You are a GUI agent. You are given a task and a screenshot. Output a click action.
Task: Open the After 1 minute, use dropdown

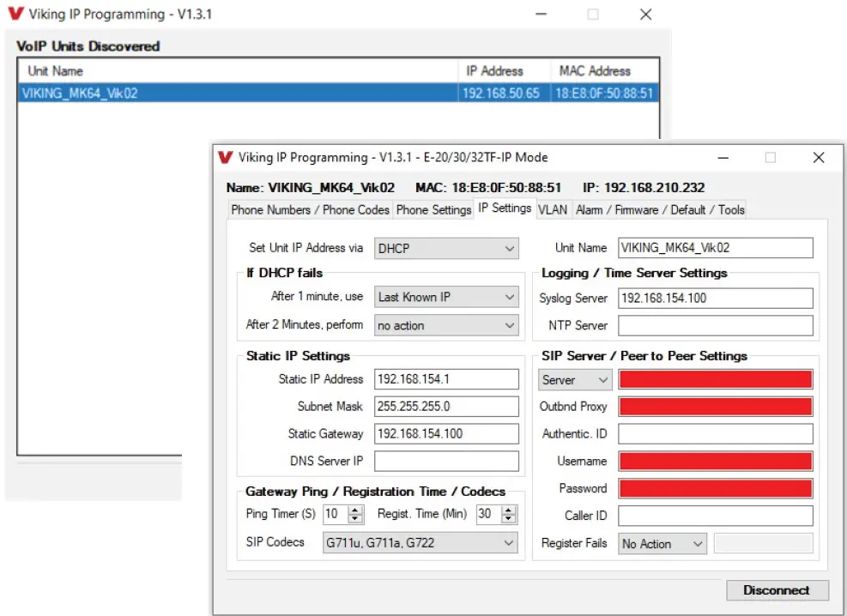(x=446, y=297)
